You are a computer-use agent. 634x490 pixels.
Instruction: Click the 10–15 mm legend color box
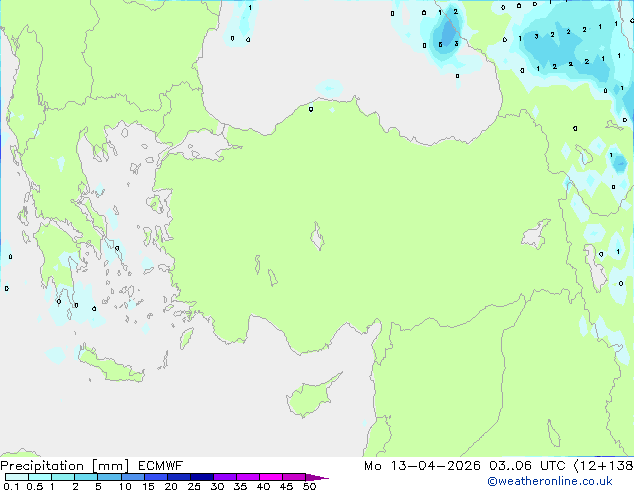click(132, 477)
